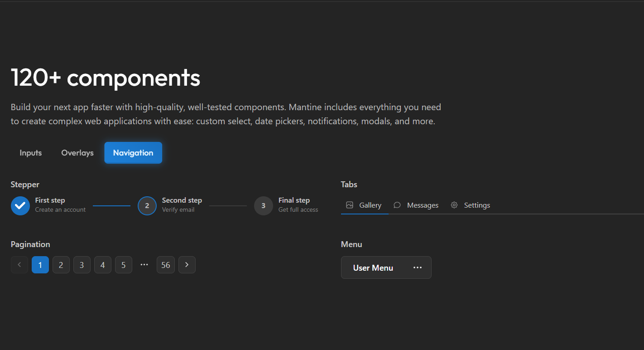Click the Settings gear icon
644x350 pixels.
click(454, 205)
